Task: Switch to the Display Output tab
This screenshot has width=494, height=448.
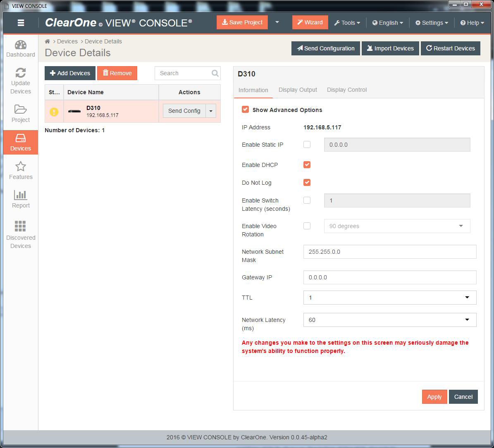Action: (x=298, y=90)
